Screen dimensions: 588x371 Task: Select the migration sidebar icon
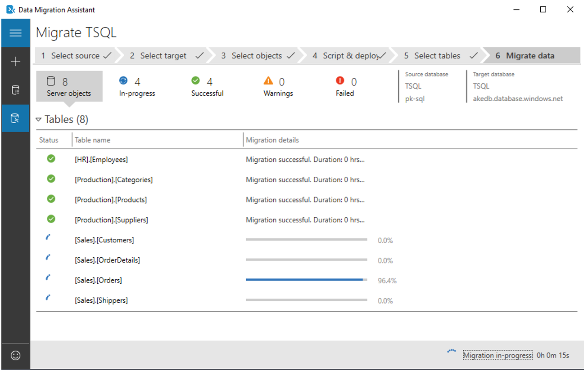tap(16, 118)
